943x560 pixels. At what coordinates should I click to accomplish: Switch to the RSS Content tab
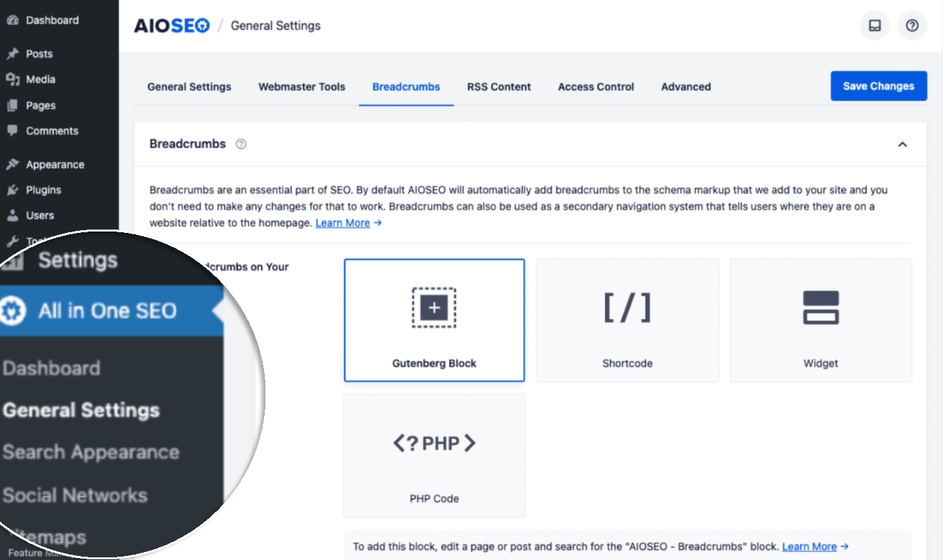pos(499,87)
